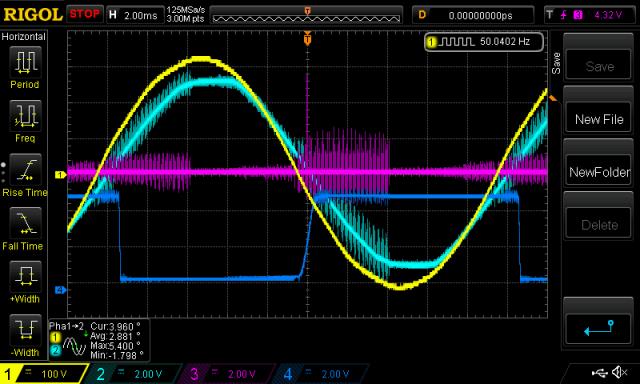Viewport: 640px width, 384px height.
Task: Open the Save menu side label
Action: click(x=556, y=63)
